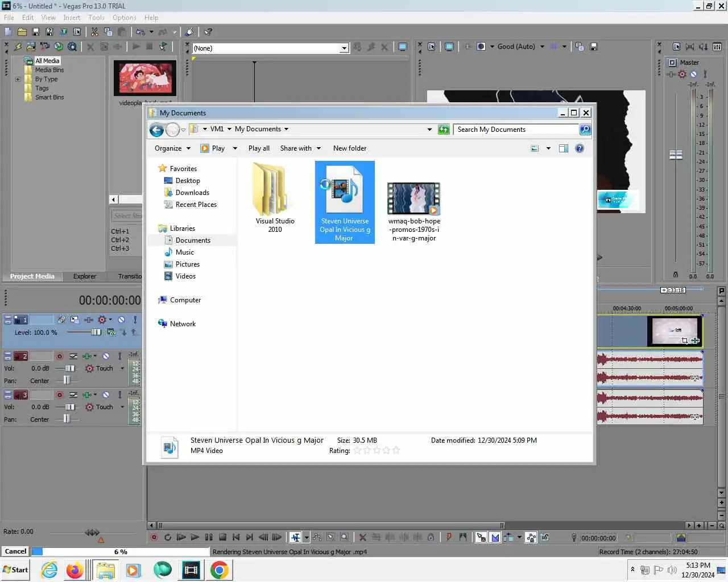Adjust the Master bus volume fader
Screen dimensions: 728x582
[676, 155]
